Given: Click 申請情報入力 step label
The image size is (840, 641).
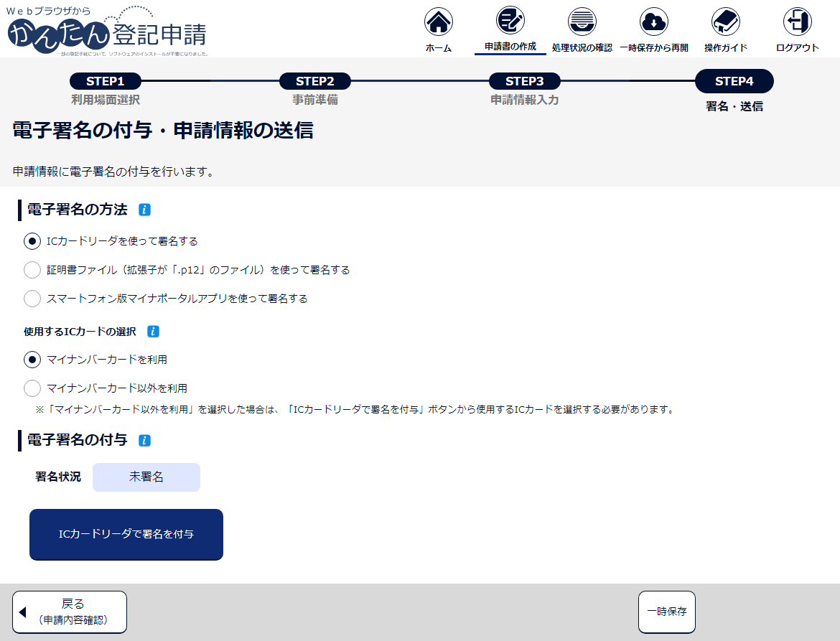Looking at the screenshot, I should pos(525,100).
